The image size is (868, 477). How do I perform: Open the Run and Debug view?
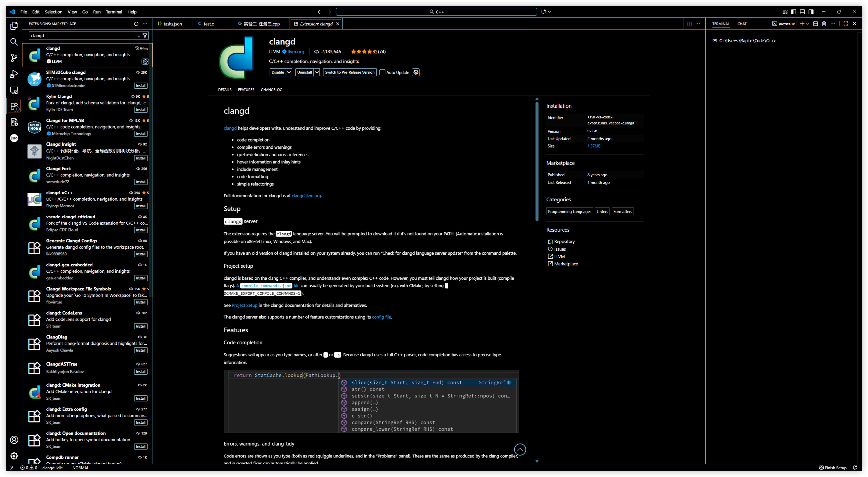pyautogui.click(x=14, y=74)
